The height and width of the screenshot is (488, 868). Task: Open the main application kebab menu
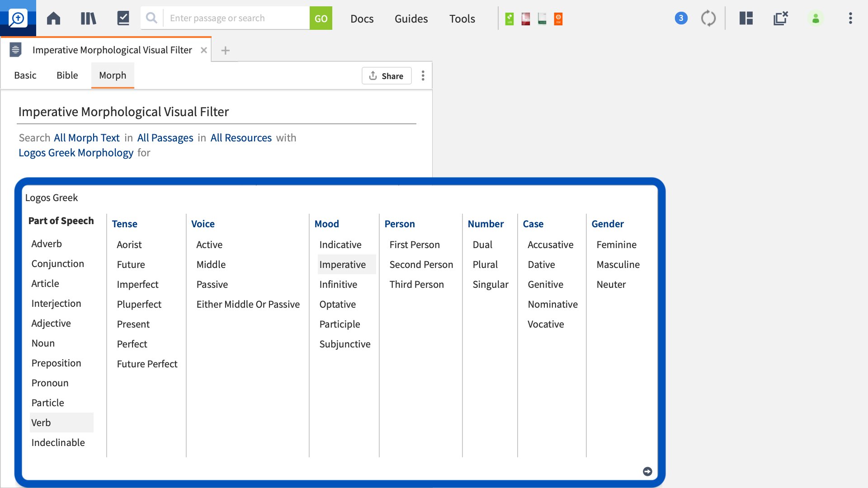(850, 18)
